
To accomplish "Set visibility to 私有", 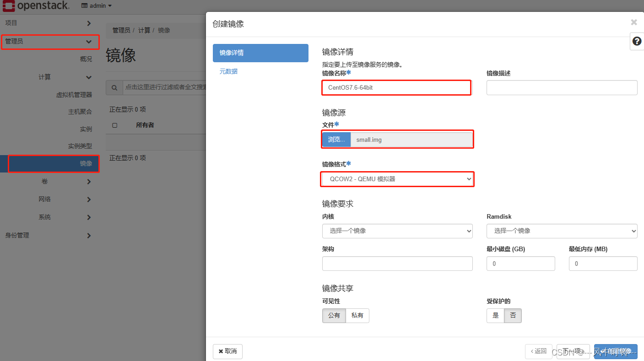I will 357,316.
